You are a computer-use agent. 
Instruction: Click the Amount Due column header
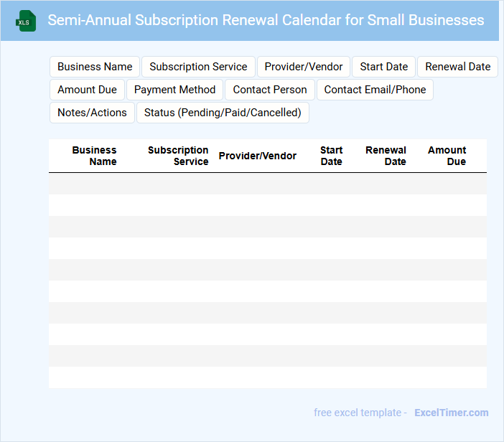(x=447, y=156)
